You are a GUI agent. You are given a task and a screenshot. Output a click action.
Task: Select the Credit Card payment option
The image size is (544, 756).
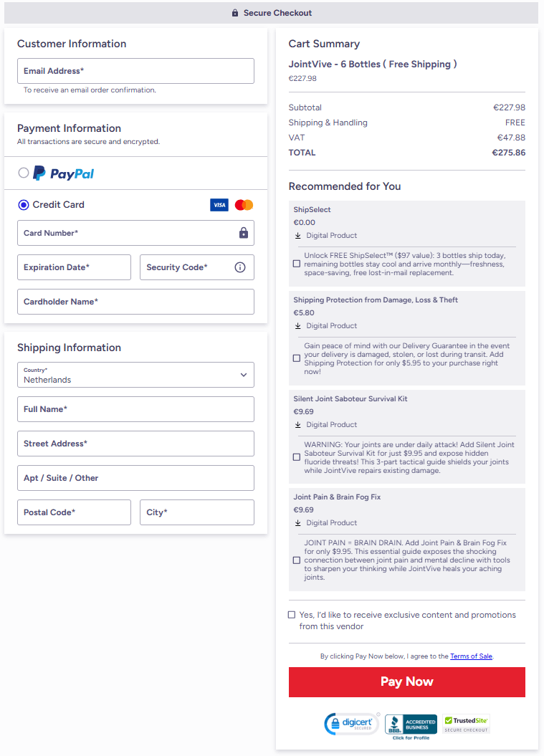(22, 204)
